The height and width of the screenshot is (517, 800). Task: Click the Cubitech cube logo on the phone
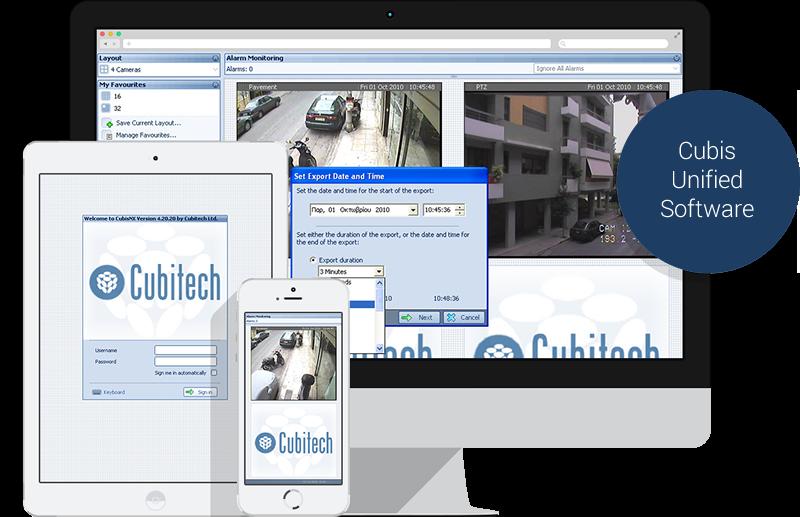(265, 442)
